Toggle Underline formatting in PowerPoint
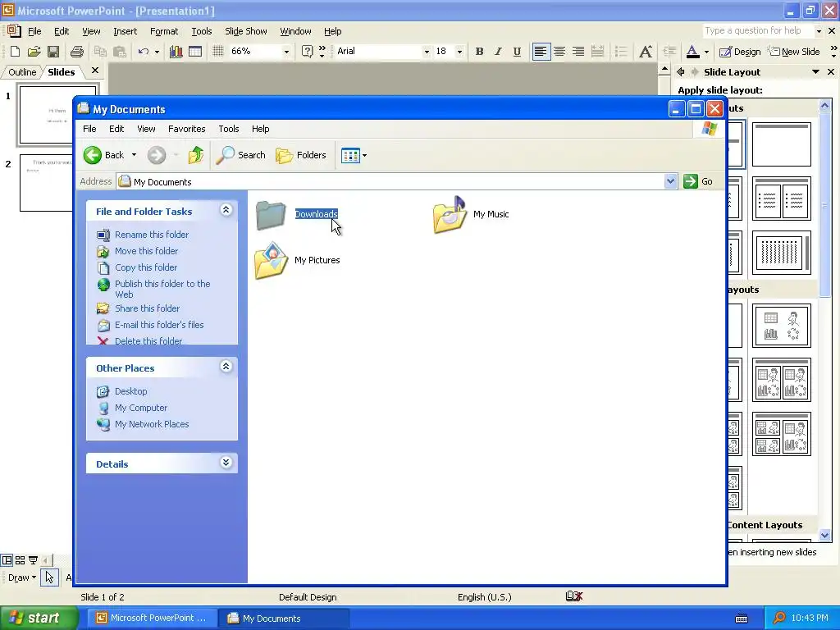Screen dimensions: 840x630 517,52
